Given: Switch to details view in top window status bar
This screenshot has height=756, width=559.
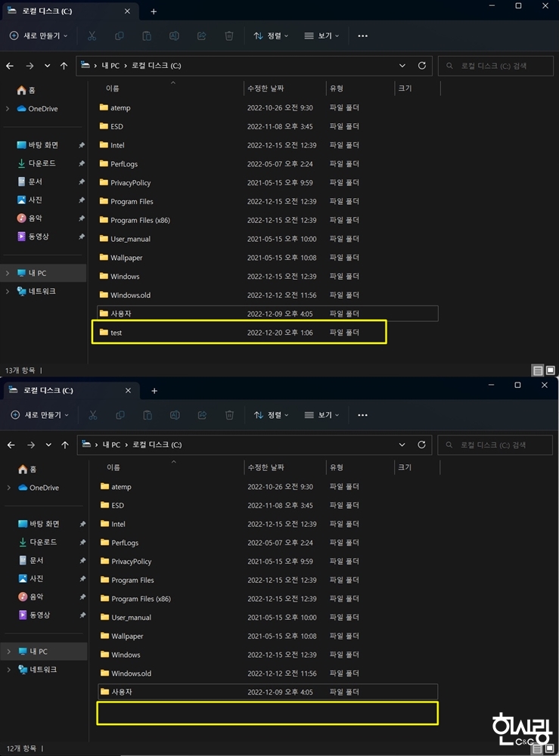Looking at the screenshot, I should pos(538,370).
